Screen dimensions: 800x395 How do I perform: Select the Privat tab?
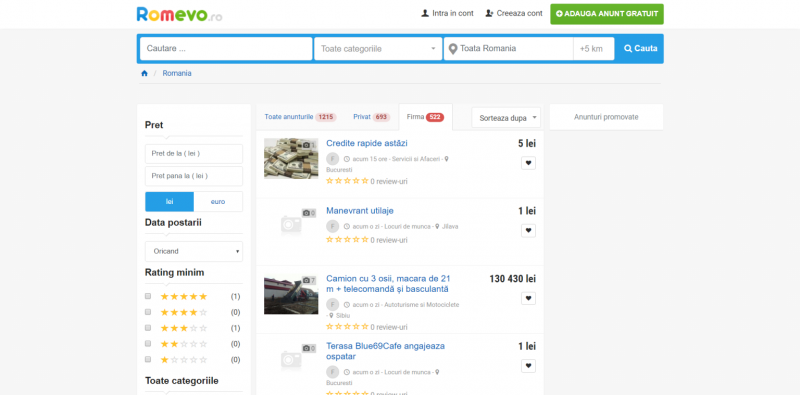tap(371, 117)
